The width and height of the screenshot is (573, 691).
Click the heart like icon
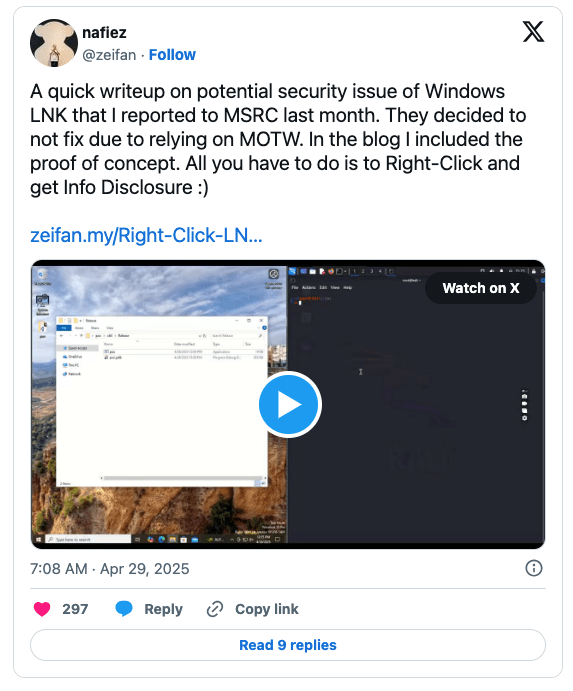(x=42, y=609)
